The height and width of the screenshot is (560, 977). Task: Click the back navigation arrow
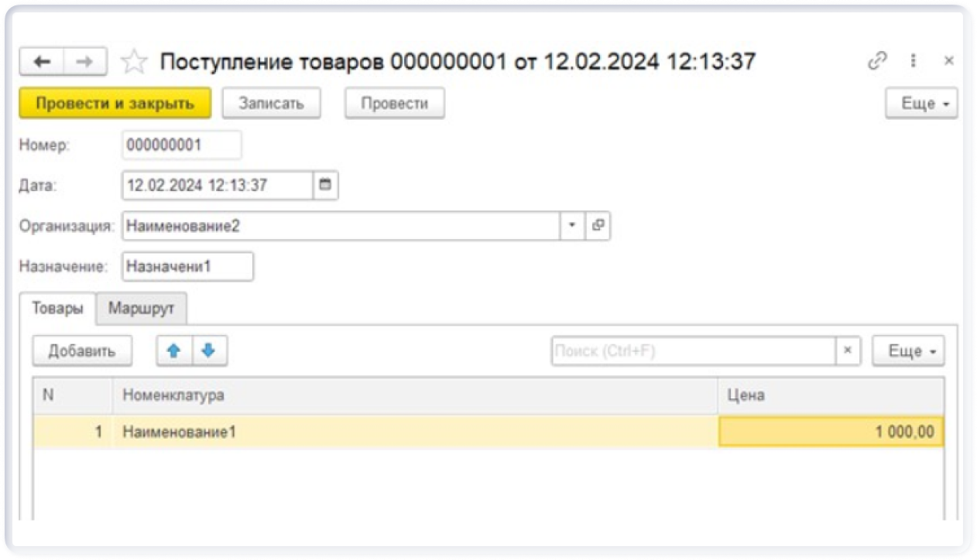[41, 63]
